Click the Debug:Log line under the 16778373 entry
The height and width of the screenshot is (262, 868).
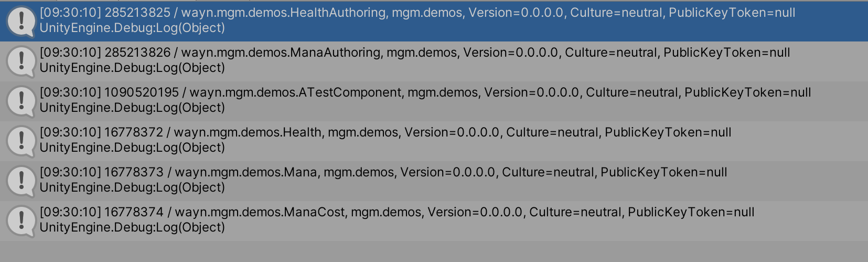132,187
